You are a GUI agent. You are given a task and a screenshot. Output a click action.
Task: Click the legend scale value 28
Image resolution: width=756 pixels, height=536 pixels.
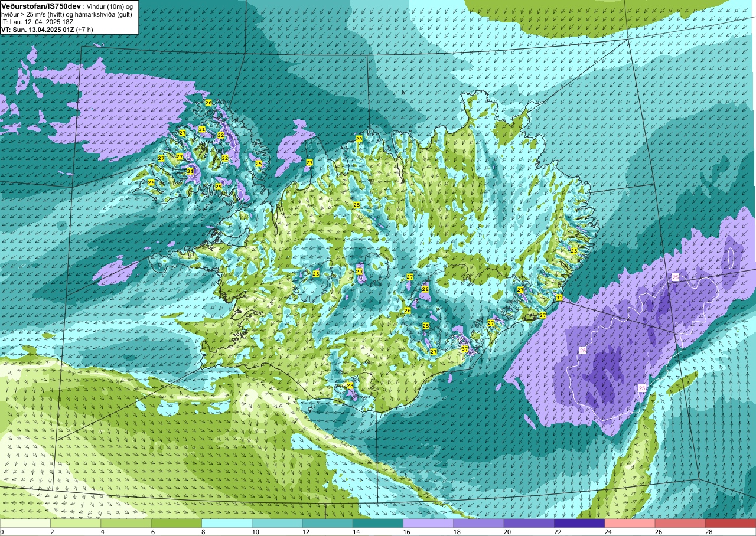[709, 532]
